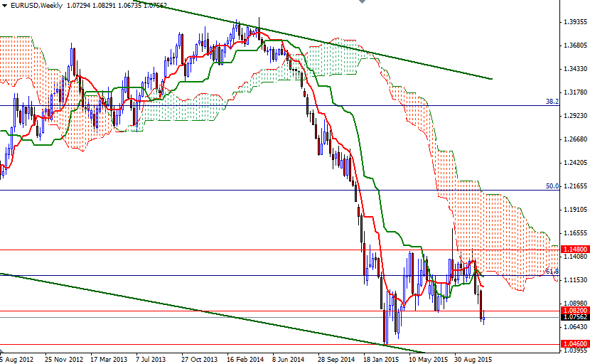Click the 16 Feb 2014 date label
Image resolution: width=590 pixels, height=364 pixels.
pos(245,359)
